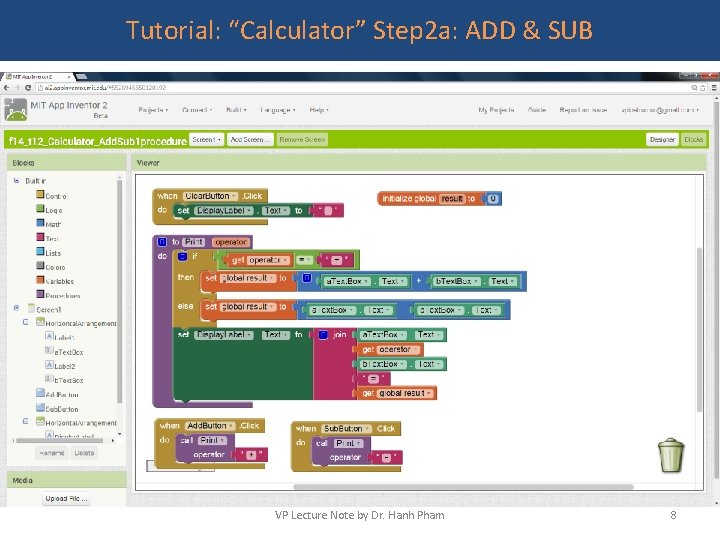Click the Viewer horizontal scrollbar
Screen dimensions: 720x540
pos(463,487)
